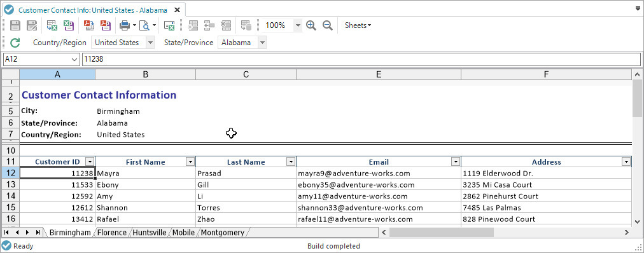Viewport: 644px width, 253px height.
Task: Click the Save As icon with pencil
Action: click(32, 25)
